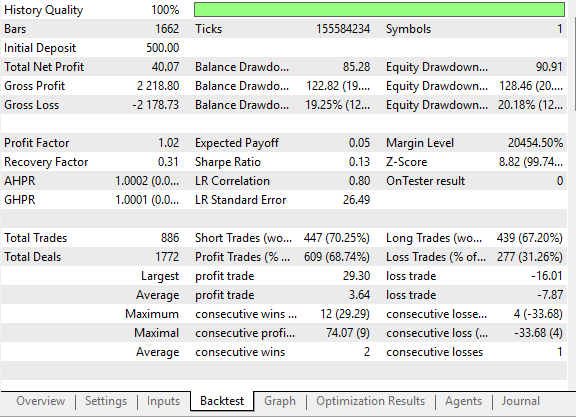Select the maximal consecutive profit value 74.07 (9)
Image resolution: width=576 pixels, height=417 pixels.
348,333
